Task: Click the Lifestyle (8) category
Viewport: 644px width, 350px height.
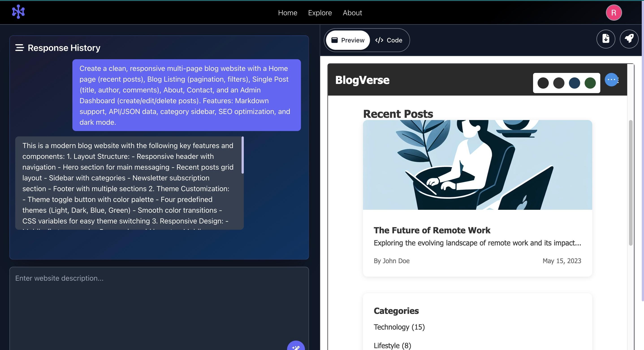Action: (x=392, y=346)
